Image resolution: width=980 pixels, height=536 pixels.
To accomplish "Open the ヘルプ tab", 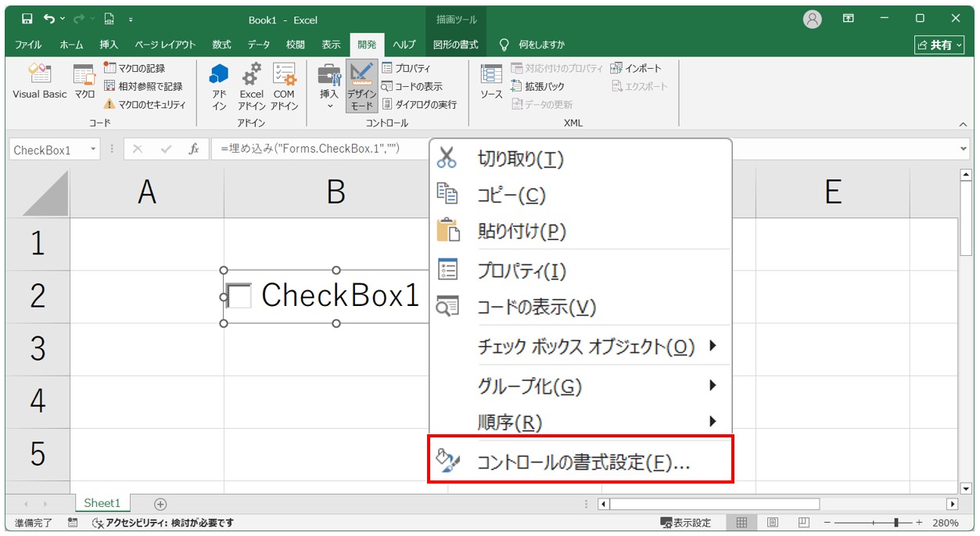I will [x=404, y=45].
